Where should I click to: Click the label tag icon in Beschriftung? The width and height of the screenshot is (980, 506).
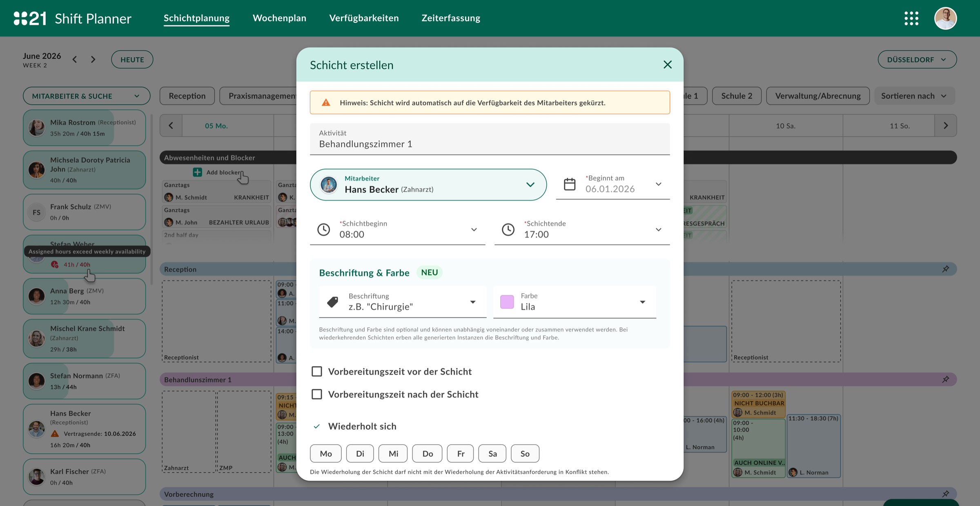pos(333,302)
